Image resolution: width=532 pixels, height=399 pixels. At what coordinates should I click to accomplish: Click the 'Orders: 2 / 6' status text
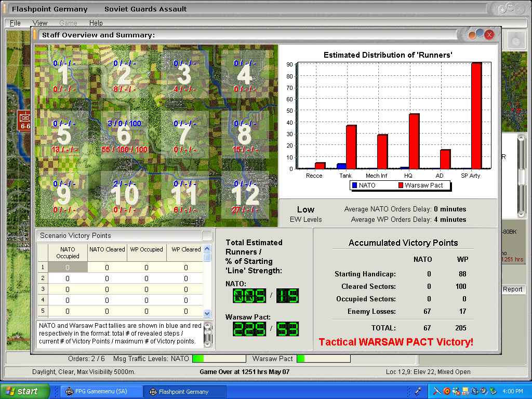tap(87, 358)
